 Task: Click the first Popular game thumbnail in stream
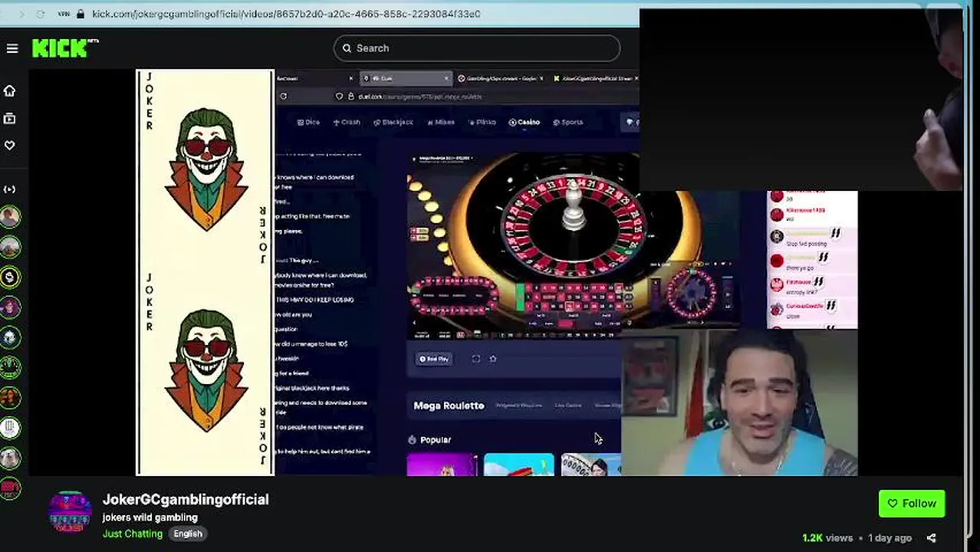(x=442, y=465)
